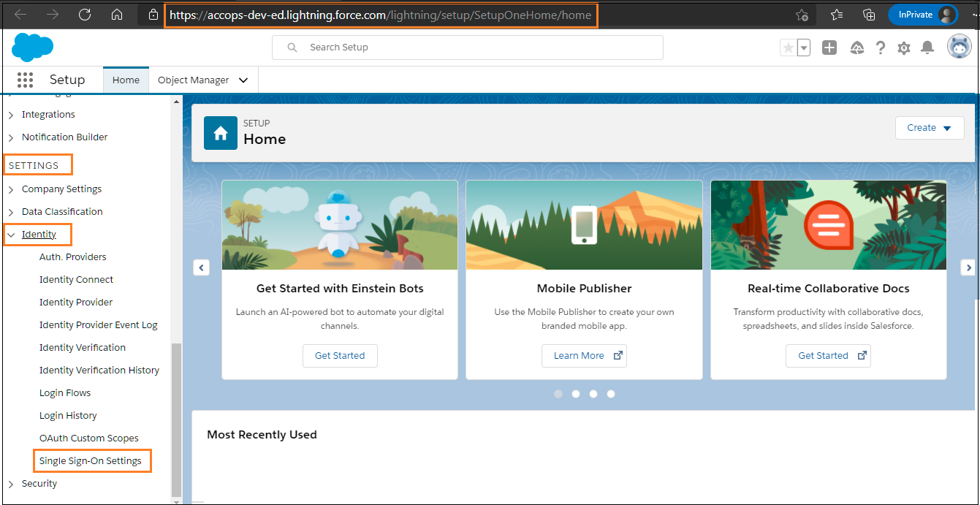Click the carousel next arrow

[x=968, y=267]
